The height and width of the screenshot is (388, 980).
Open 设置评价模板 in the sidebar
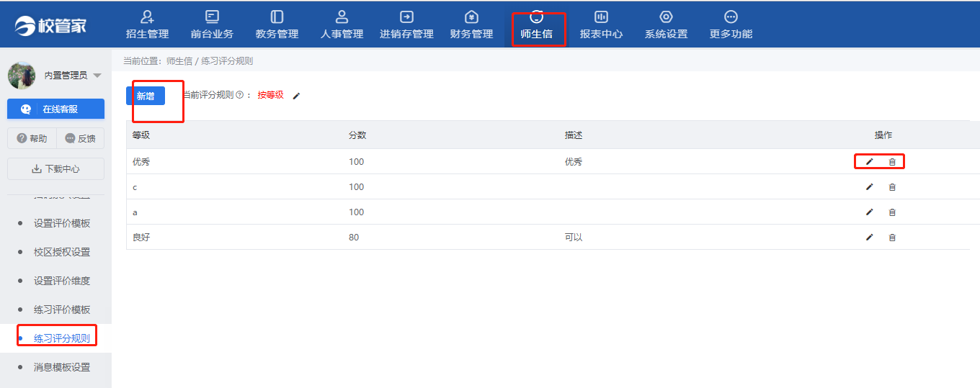[x=62, y=223]
